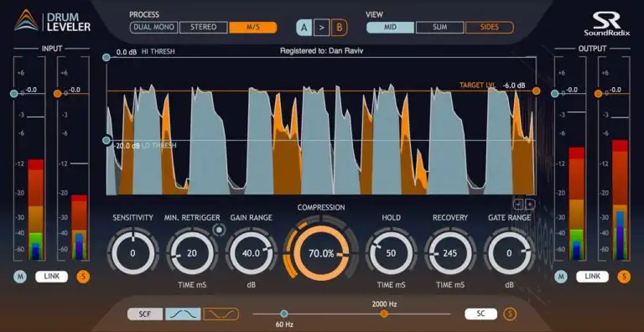Screen dimensions: 644x332
Task: Click the 60 Hz filter frequency handle
Action: [283, 314]
